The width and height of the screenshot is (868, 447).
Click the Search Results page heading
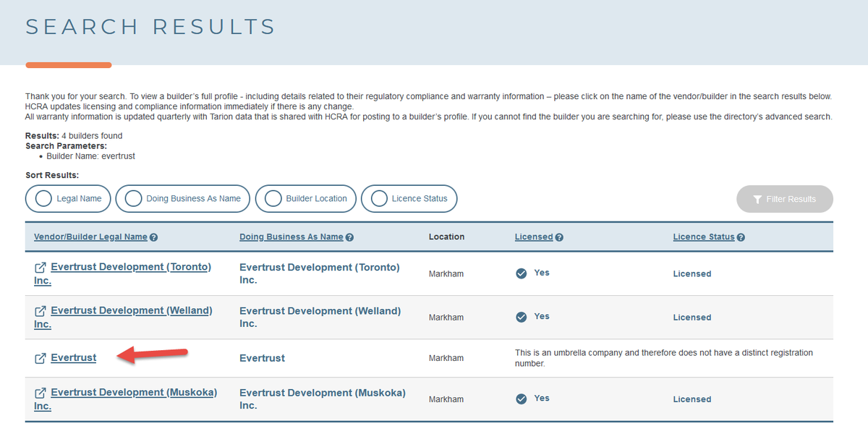click(150, 27)
